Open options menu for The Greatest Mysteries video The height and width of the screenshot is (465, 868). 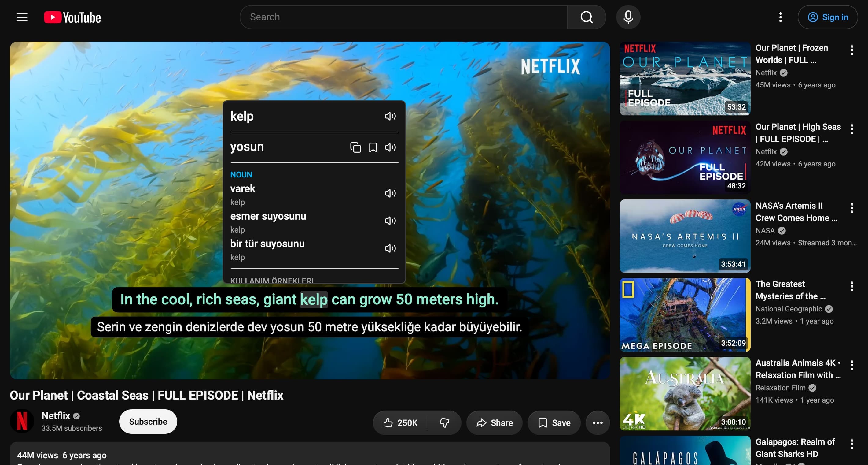(x=852, y=287)
